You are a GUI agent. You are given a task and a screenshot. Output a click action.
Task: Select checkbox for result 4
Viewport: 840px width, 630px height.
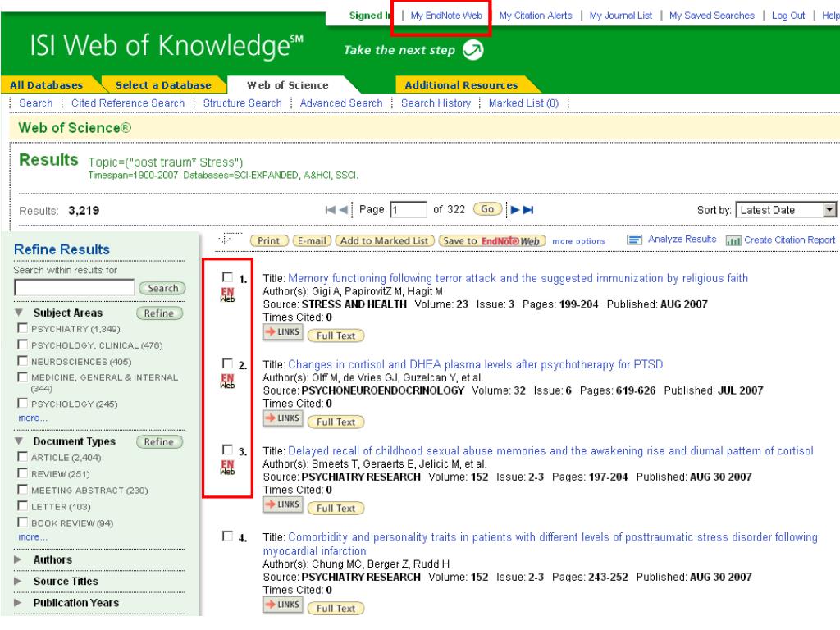pos(228,536)
